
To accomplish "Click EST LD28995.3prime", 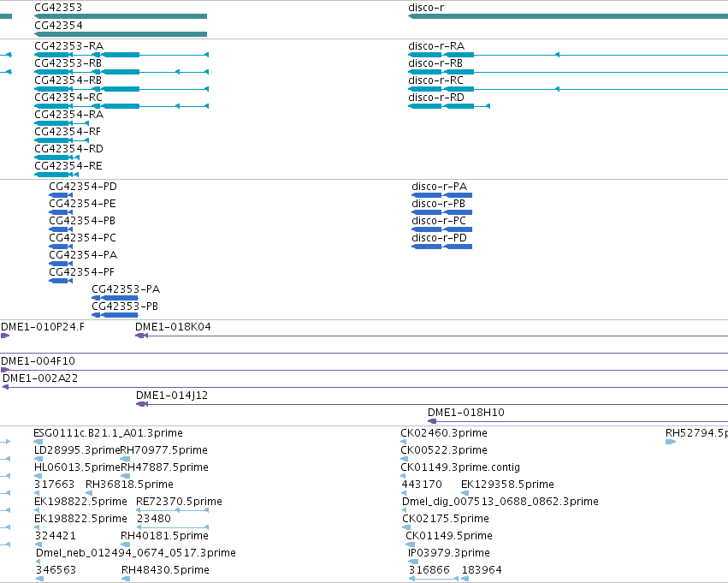I will pyautogui.click(x=38, y=459).
